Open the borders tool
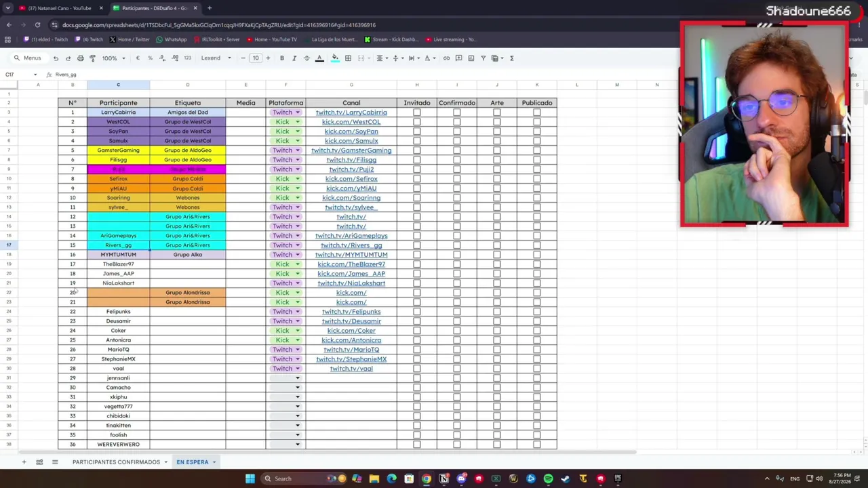 coord(348,58)
